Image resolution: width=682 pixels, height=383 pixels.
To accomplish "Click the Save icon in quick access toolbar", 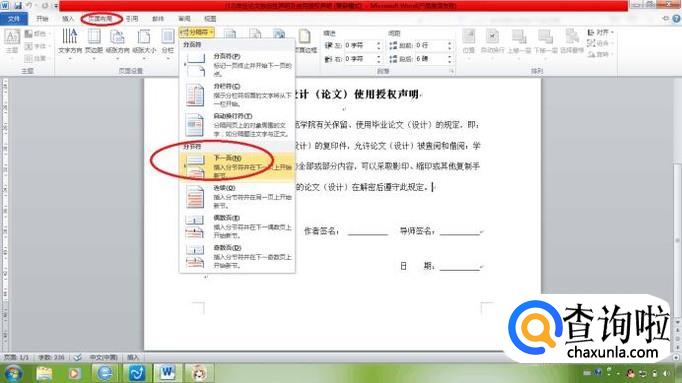I will [18, 6].
